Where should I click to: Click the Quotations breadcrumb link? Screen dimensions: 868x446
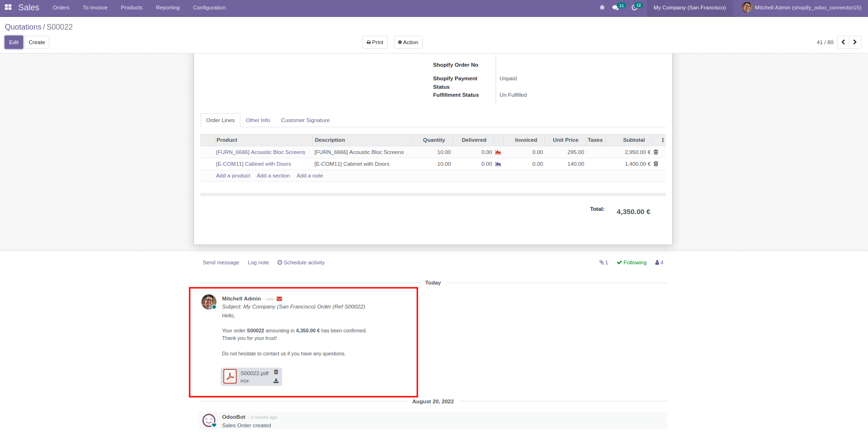click(x=23, y=27)
